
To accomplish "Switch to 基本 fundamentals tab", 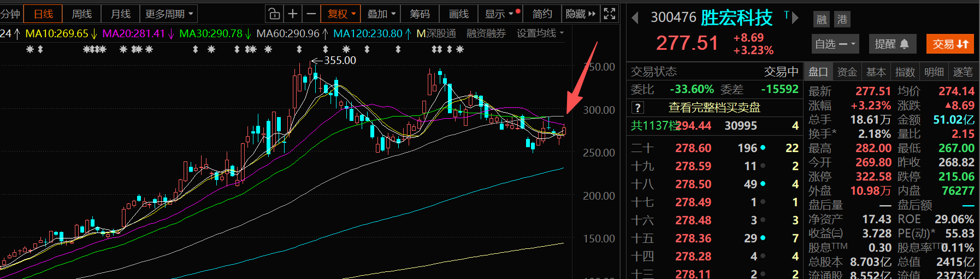I will 876,72.
